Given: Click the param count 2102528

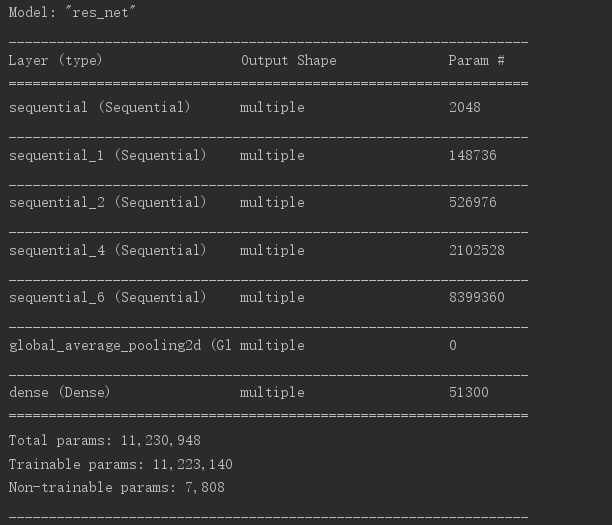Looking at the screenshot, I should (477, 250).
